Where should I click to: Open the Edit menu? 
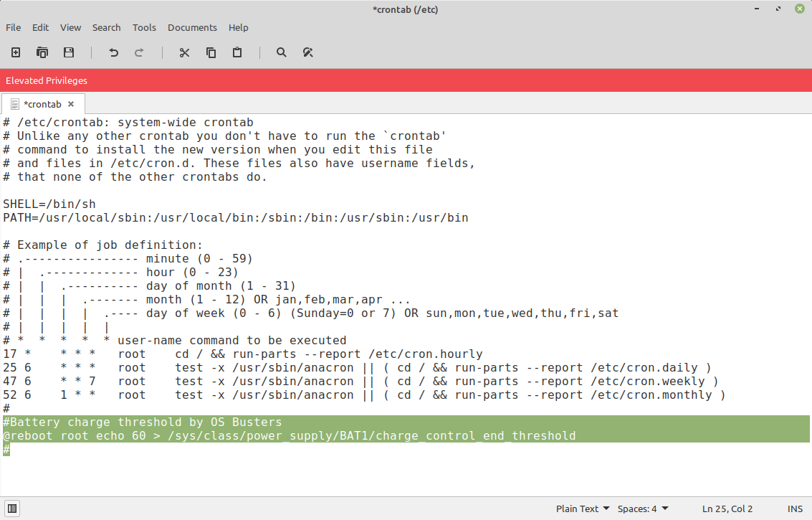coord(40,27)
